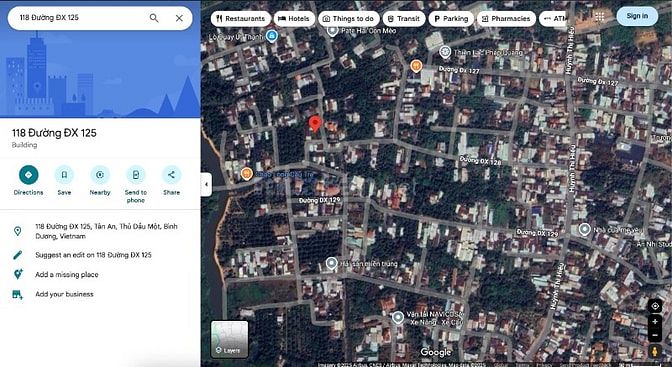Collapse the side panel arrow

coord(206,184)
